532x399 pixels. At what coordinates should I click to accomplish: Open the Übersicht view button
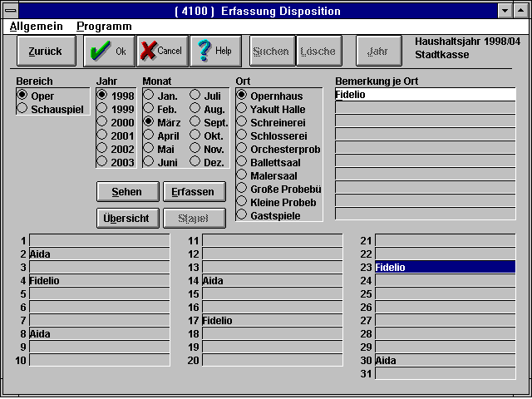click(128, 219)
